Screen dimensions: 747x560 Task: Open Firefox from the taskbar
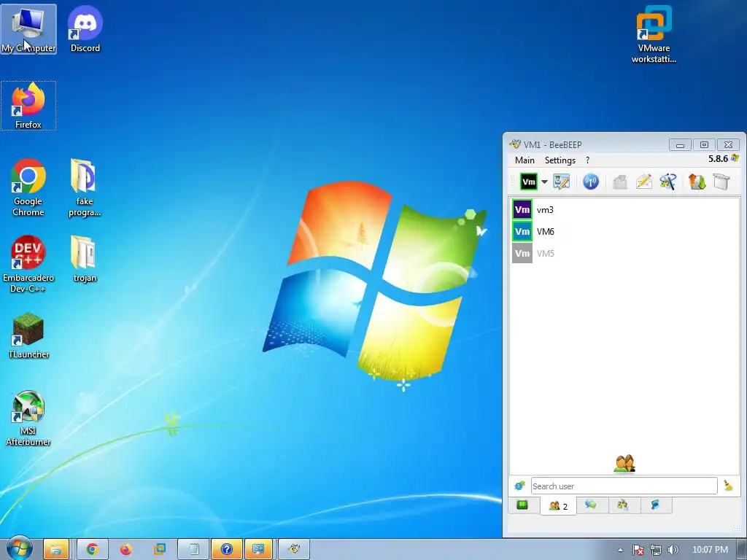point(125,550)
